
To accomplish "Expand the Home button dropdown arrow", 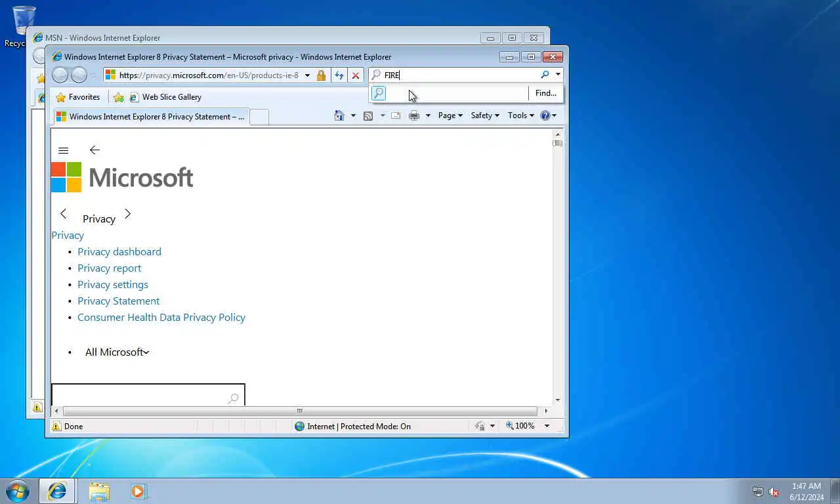I will (x=353, y=115).
